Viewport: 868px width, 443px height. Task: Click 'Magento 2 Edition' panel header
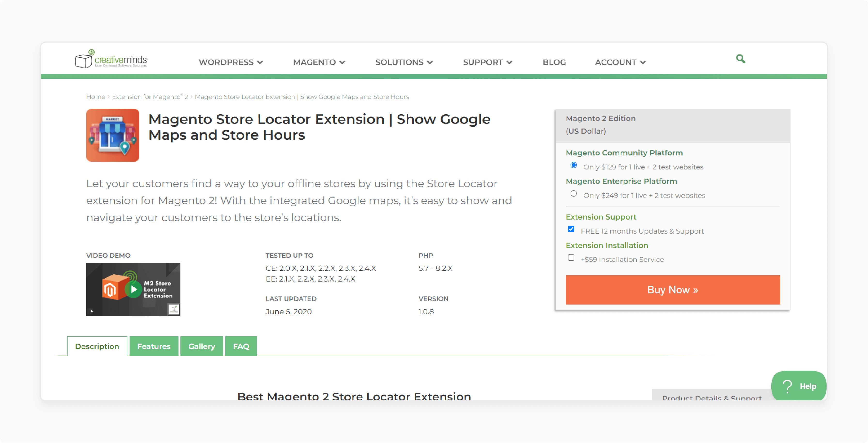coord(600,119)
